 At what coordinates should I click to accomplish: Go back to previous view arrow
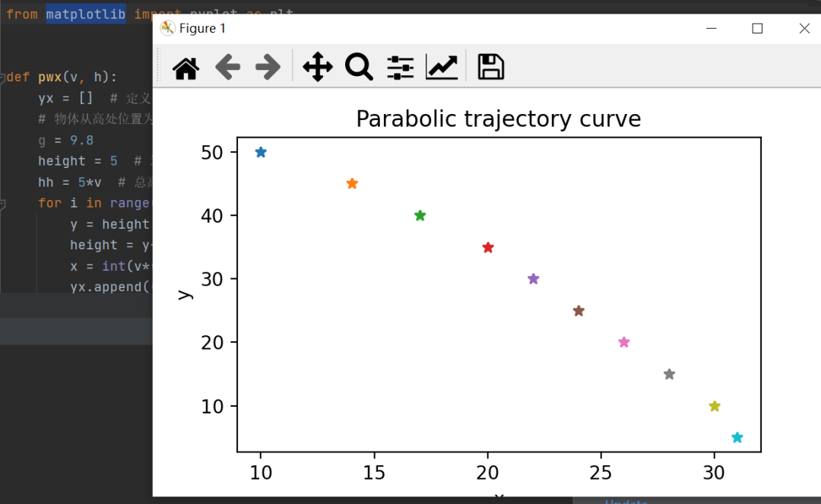[x=228, y=67]
